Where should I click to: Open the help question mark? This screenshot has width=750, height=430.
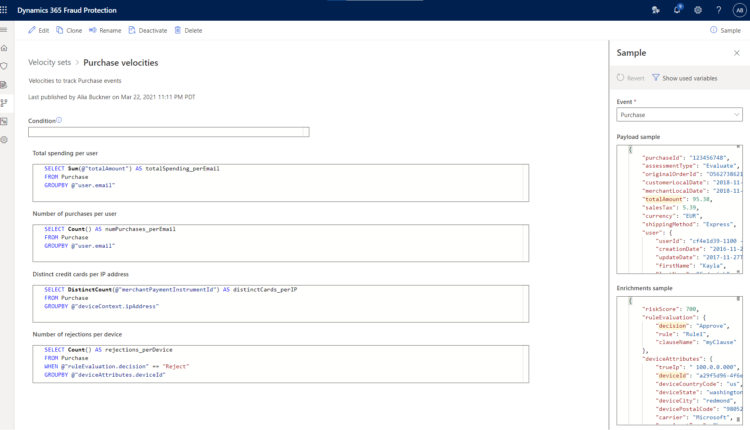tap(717, 9)
